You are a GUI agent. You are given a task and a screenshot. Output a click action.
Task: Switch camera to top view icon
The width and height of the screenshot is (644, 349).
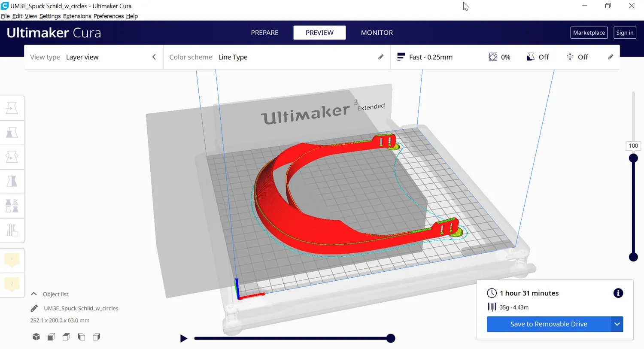point(66,337)
